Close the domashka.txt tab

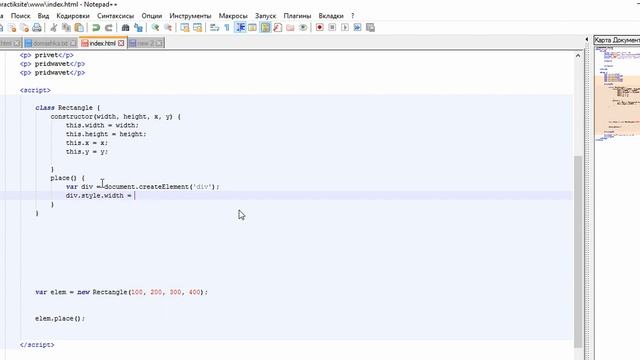click(x=73, y=43)
